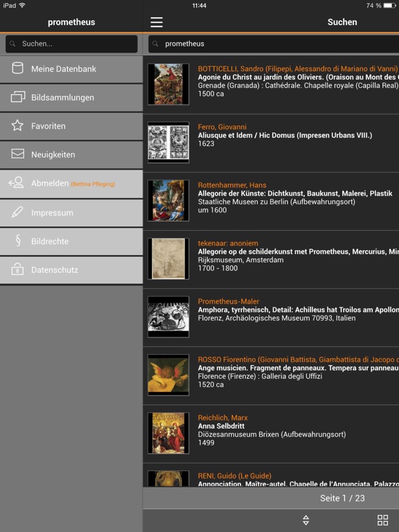Click artist name Rottenhammer, Hans
The height and width of the screenshot is (532, 399).
click(x=232, y=185)
